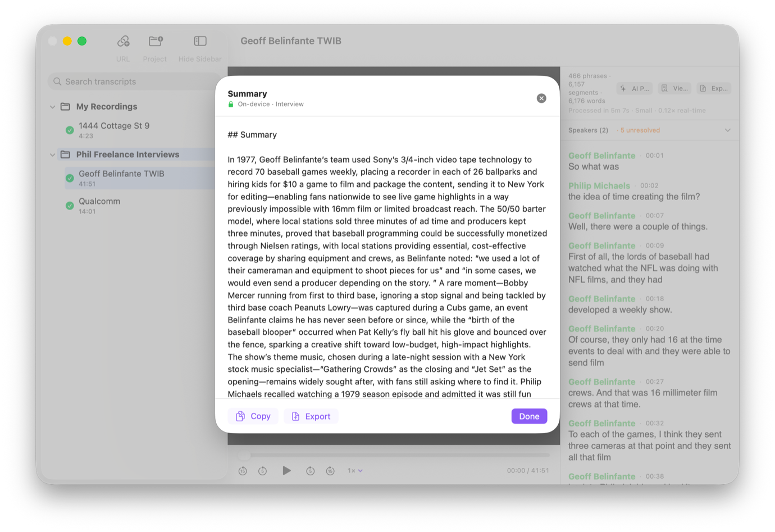Image resolution: width=775 pixels, height=532 pixels.
Task: Click the "Processed in 5m 7s" status line
Action: tap(637, 111)
